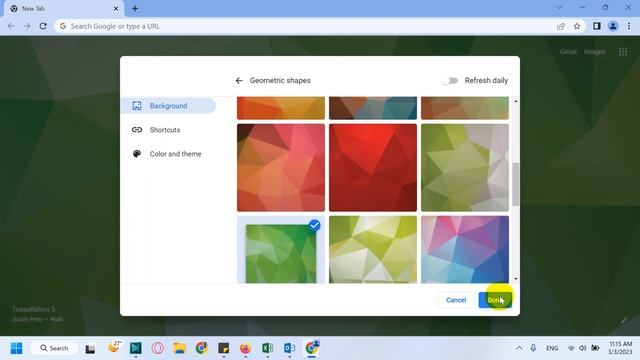Image resolution: width=640 pixels, height=360 pixels.
Task: Open the Windows Start menu
Action: (x=16, y=348)
